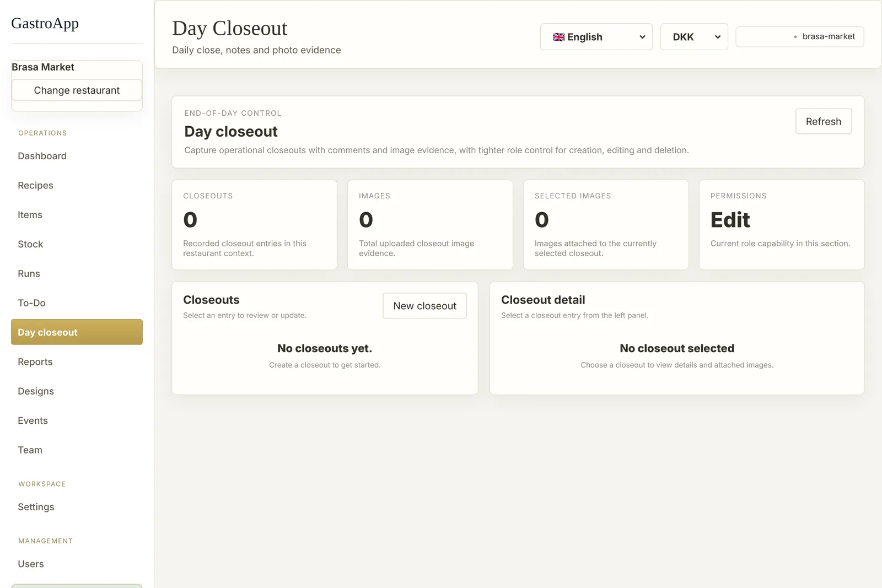Create a New closeout entry
882x588 pixels.
click(424, 306)
